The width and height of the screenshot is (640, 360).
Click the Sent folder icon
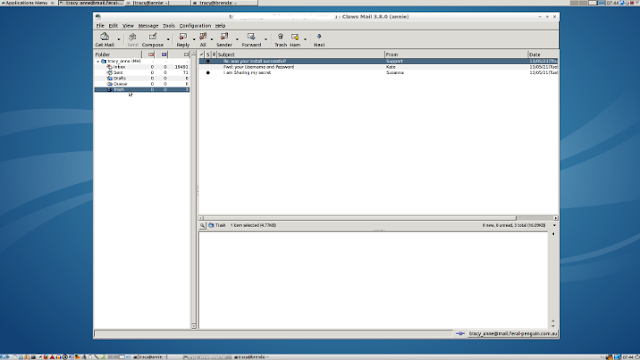[109, 72]
